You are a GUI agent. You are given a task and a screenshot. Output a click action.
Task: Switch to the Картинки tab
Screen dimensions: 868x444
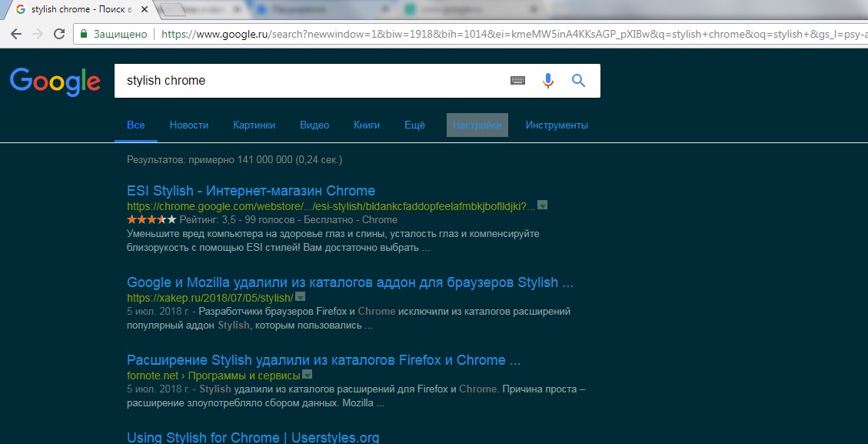254,125
